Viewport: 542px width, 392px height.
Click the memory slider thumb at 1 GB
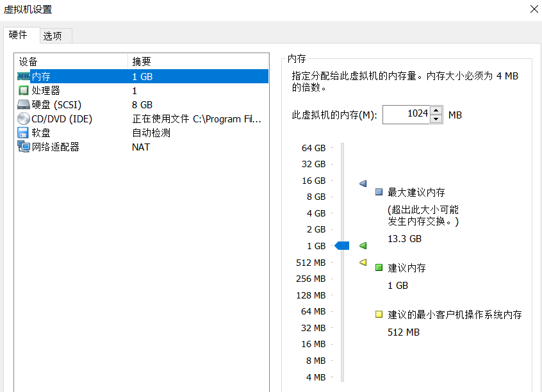tap(342, 246)
